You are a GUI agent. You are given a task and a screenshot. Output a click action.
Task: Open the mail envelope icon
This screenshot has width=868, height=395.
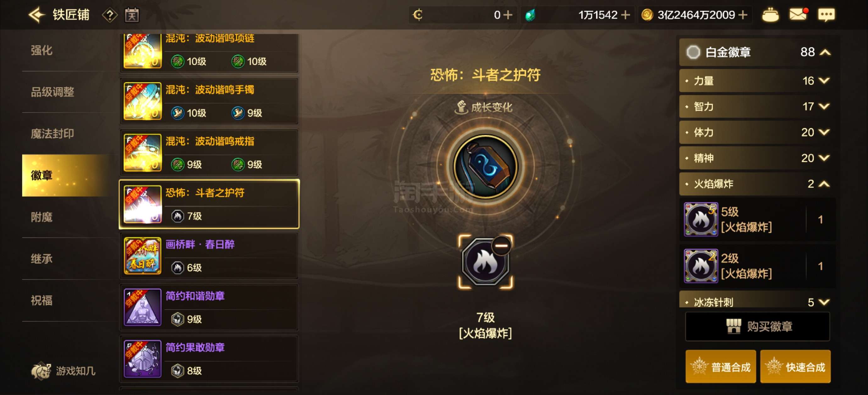(x=798, y=14)
